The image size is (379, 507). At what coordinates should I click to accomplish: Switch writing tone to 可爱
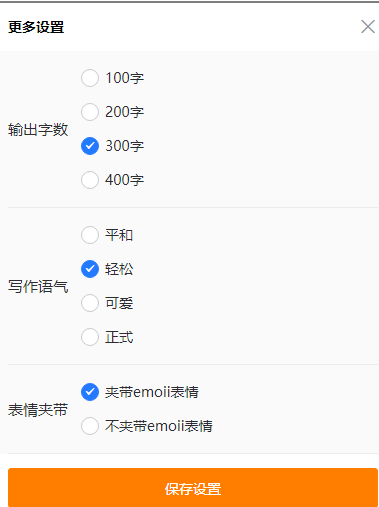click(90, 303)
